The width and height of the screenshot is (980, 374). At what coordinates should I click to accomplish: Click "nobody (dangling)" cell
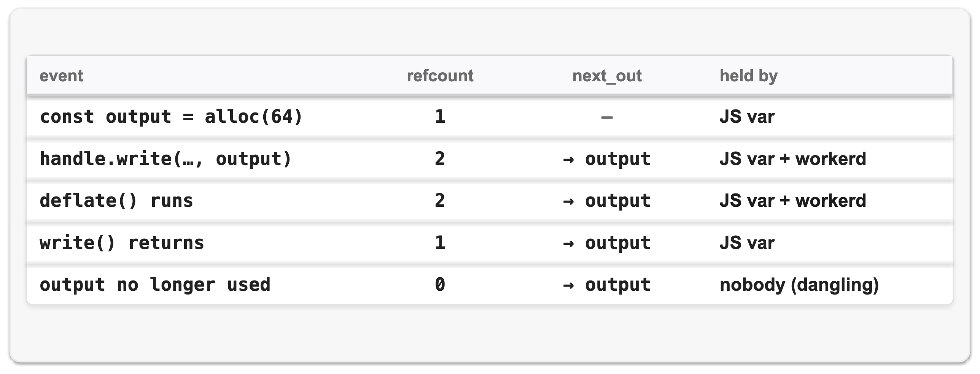tap(799, 285)
